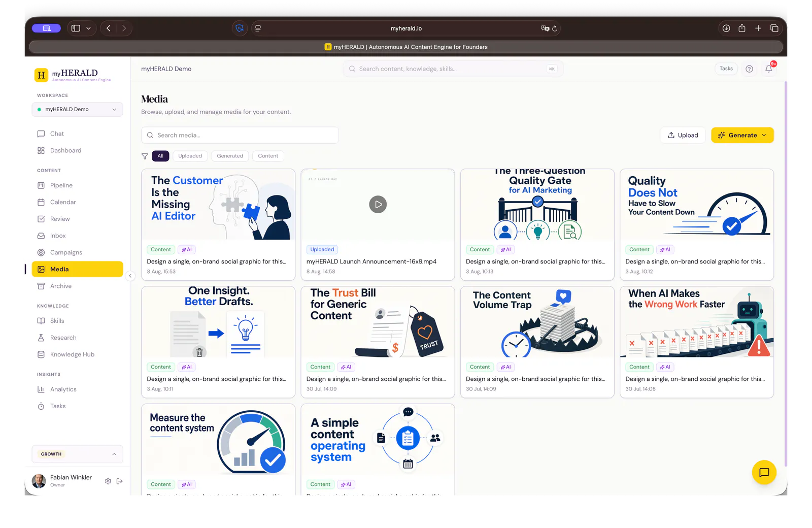Filter media by Uploaded
Image resolution: width=812 pixels, height=528 pixels.
coord(190,156)
